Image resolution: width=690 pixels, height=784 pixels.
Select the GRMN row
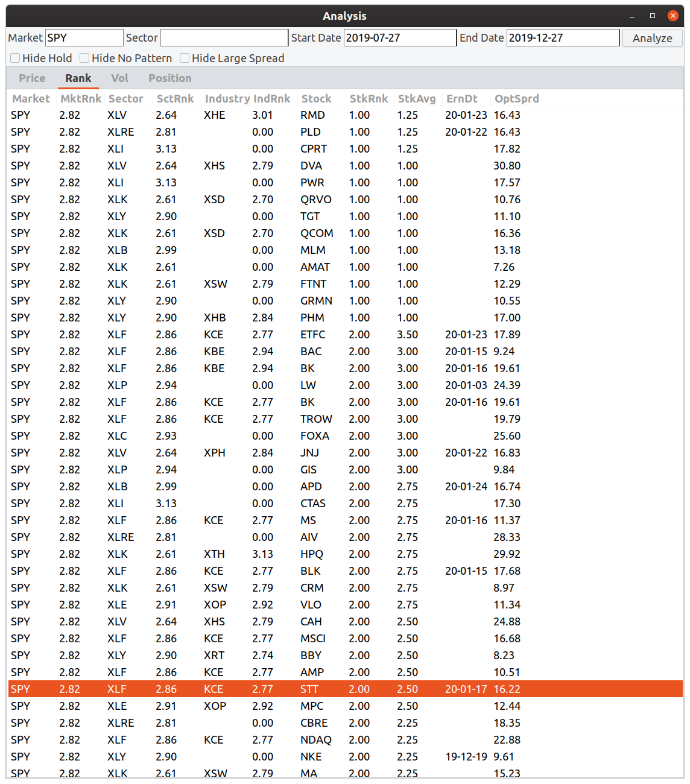click(x=346, y=301)
